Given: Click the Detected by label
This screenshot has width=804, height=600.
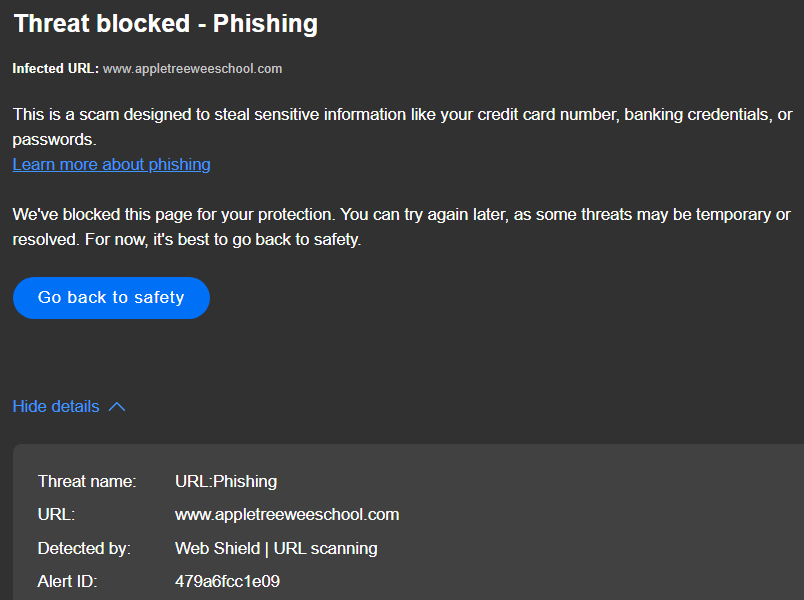Looking at the screenshot, I should tap(91, 548).
